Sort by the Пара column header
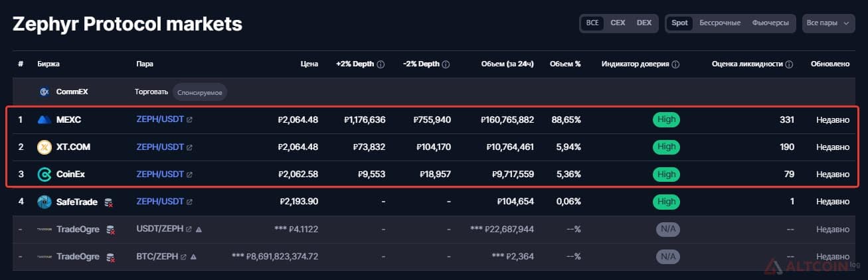 click(x=145, y=64)
